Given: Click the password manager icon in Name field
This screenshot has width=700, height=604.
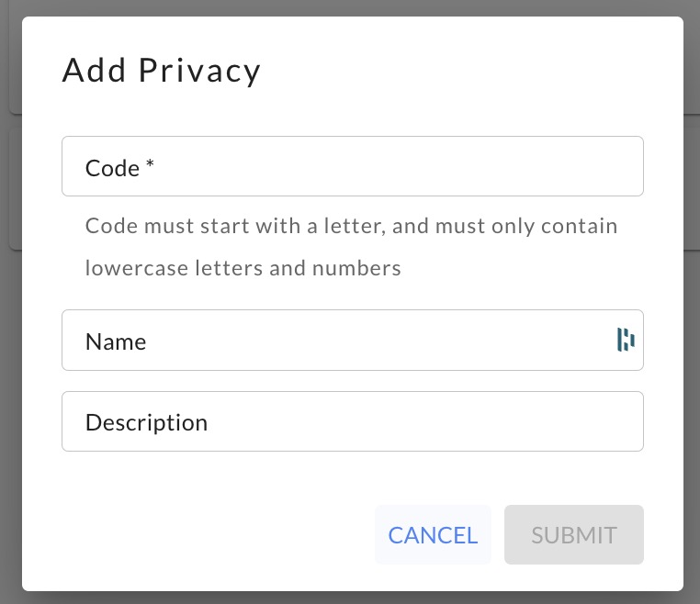Looking at the screenshot, I should [626, 340].
